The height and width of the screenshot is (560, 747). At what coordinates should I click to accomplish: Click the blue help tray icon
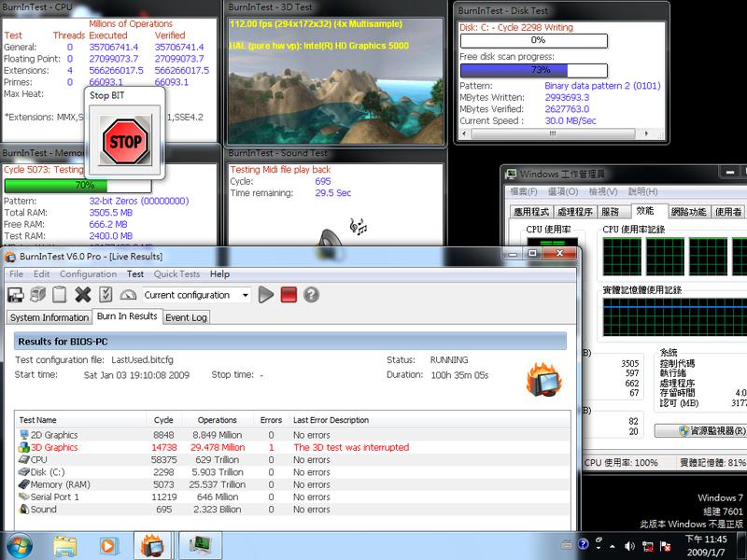point(583,544)
